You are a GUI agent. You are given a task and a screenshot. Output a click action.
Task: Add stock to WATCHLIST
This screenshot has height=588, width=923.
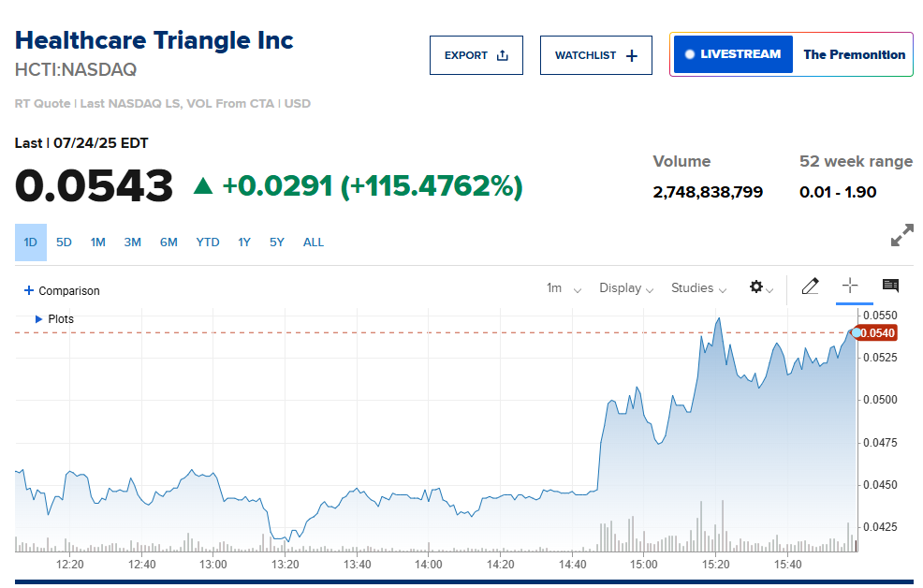coord(595,55)
